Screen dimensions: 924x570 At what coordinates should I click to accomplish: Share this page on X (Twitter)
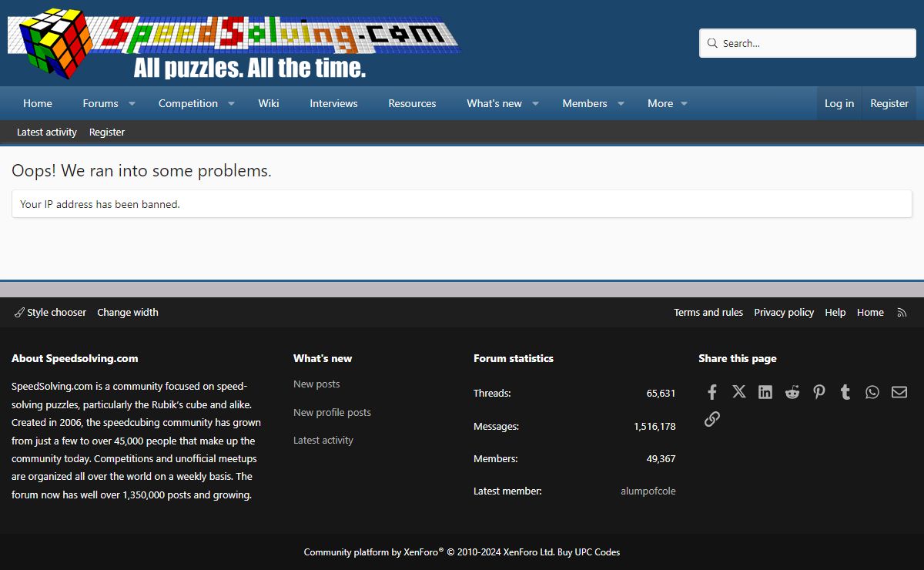coord(739,392)
